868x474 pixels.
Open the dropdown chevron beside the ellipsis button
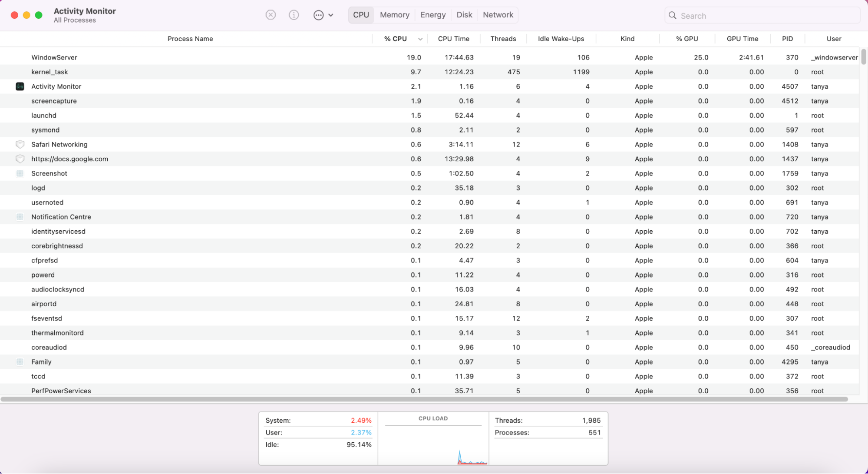[x=331, y=15]
